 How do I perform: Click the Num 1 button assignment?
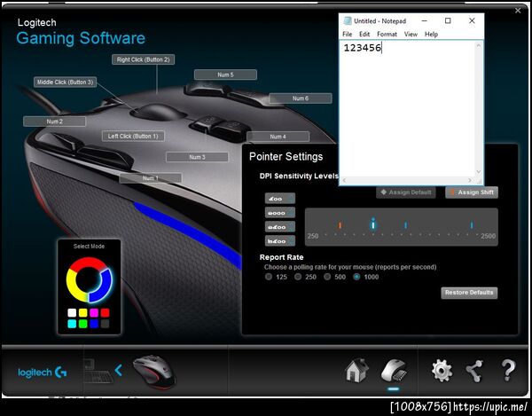[151, 178]
